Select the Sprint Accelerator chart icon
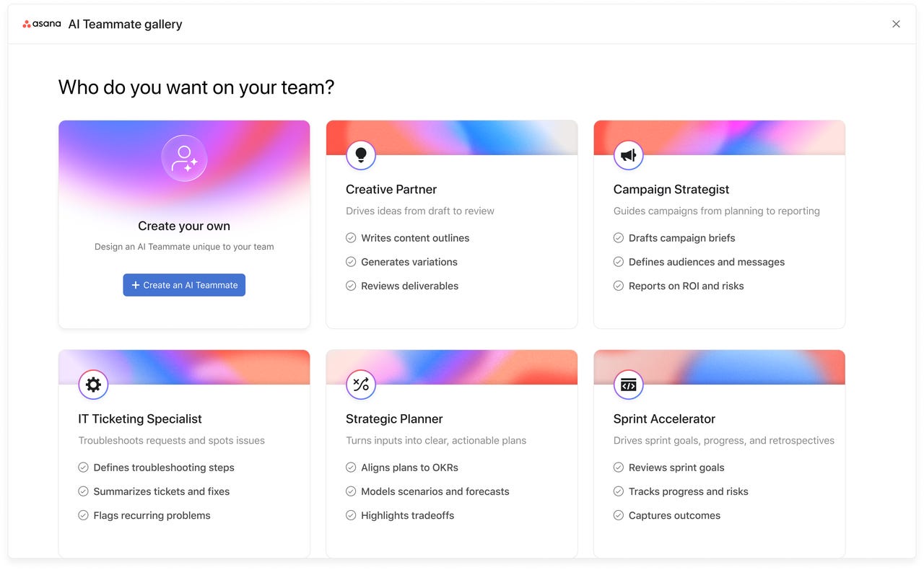The height and width of the screenshot is (570, 924). point(627,384)
